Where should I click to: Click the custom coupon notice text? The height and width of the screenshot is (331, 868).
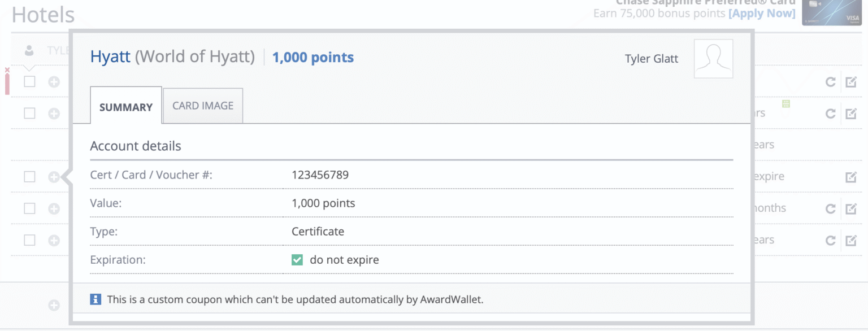tap(295, 299)
